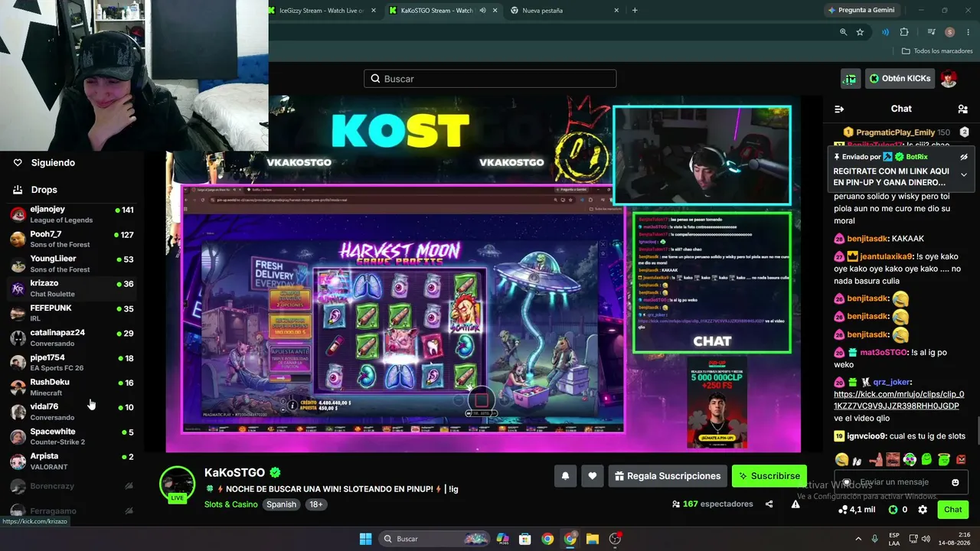Switch to the Nueva pestaña tab
Screen dimensions: 980x551
(x=564, y=11)
